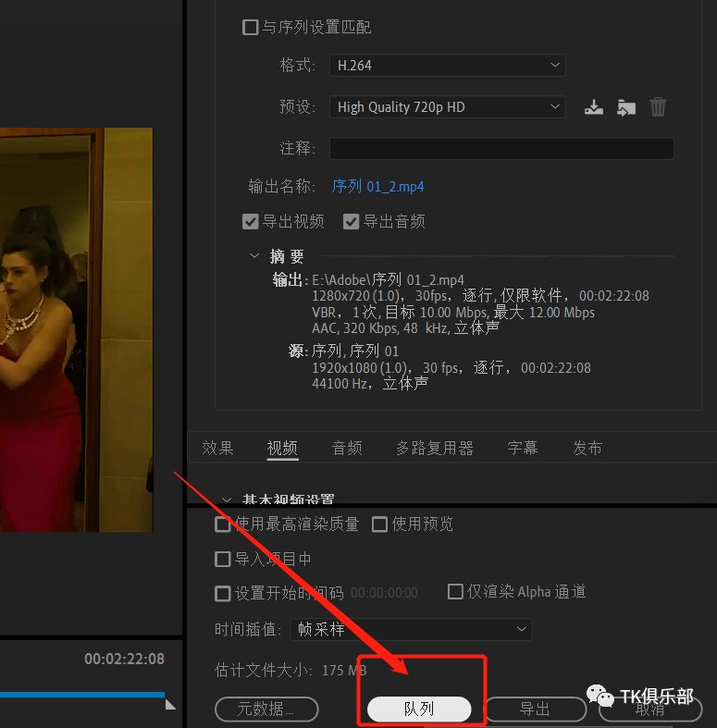Open the 时间插值 帧采样 dropdown
The image size is (717, 728).
point(411,629)
